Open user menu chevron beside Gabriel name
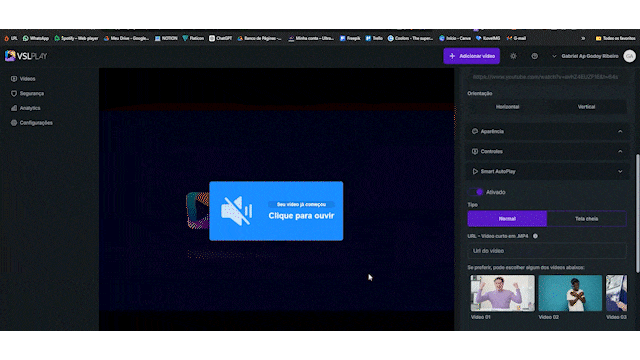The width and height of the screenshot is (640, 360). [x=554, y=56]
